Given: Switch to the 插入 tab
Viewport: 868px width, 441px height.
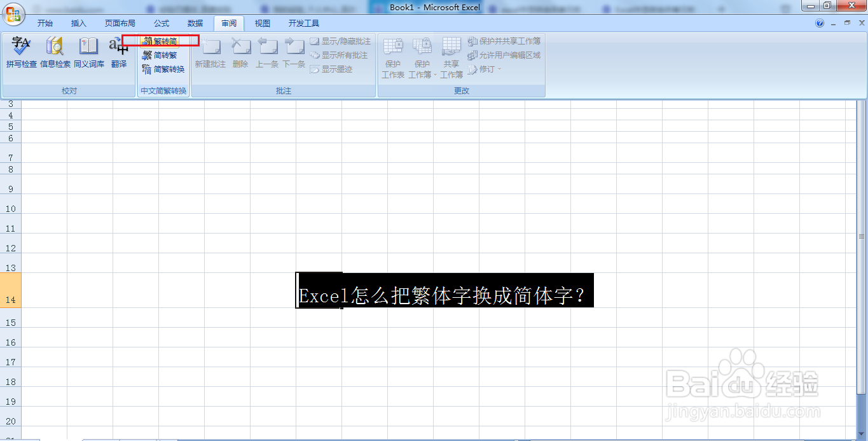Looking at the screenshot, I should 79,24.
